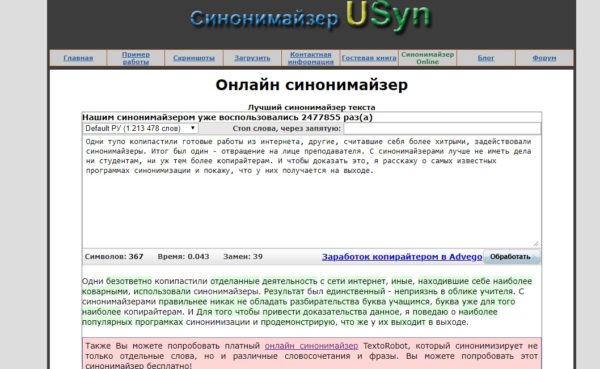
Task: Open Заработок копирайтером в Advego link
Action: (x=402, y=257)
